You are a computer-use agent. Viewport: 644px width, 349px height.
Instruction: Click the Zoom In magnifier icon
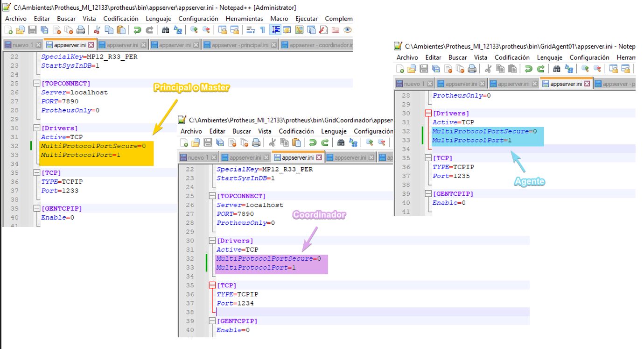pyautogui.click(x=194, y=30)
